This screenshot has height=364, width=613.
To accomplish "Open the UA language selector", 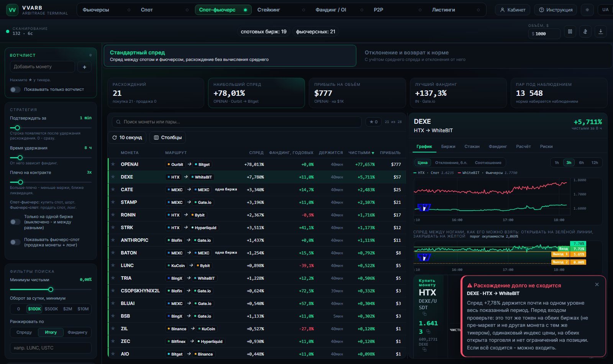I will 605,10.
